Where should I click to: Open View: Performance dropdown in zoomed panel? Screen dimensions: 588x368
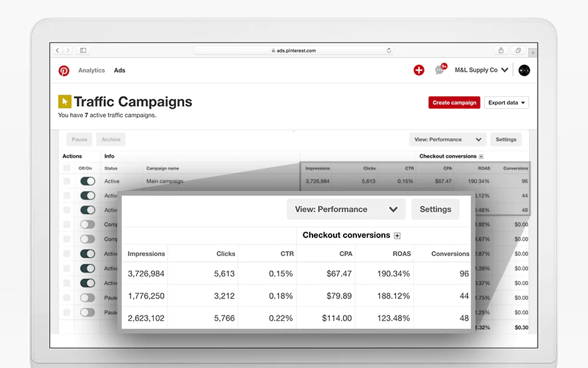[x=346, y=209]
